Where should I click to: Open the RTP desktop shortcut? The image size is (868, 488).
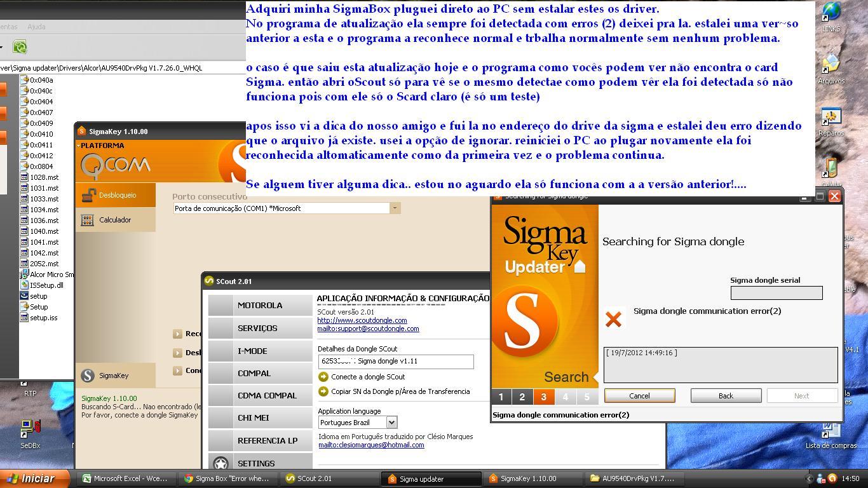coord(30,389)
